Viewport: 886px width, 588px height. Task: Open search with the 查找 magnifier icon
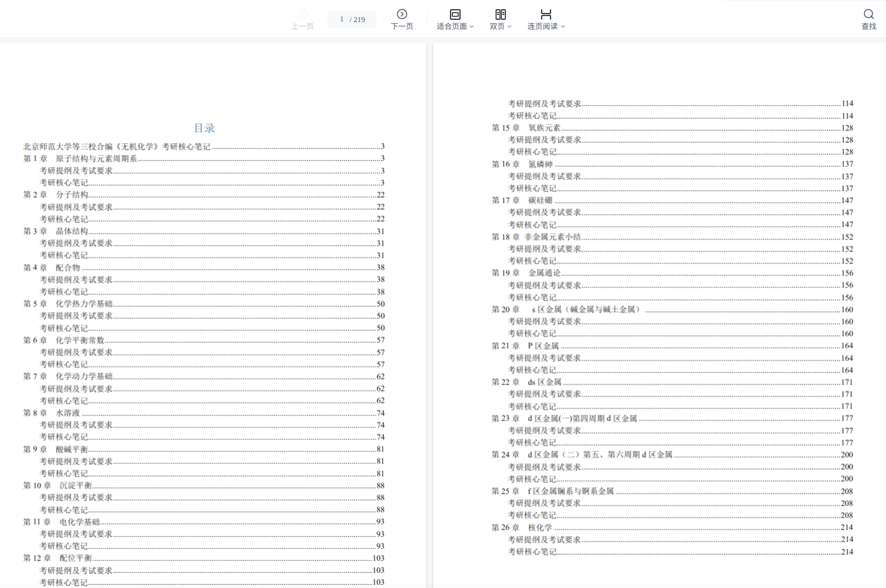tap(868, 14)
